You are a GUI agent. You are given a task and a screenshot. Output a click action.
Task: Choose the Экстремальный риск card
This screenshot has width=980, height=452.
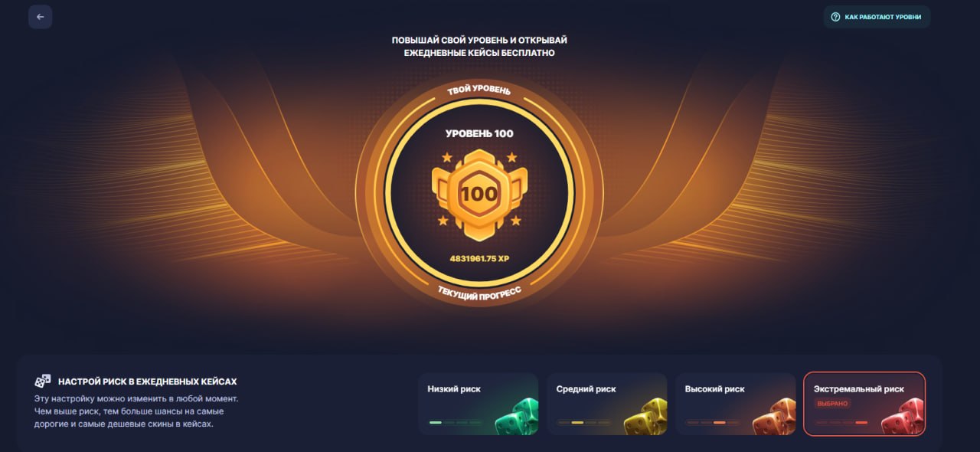pyautogui.click(x=864, y=404)
